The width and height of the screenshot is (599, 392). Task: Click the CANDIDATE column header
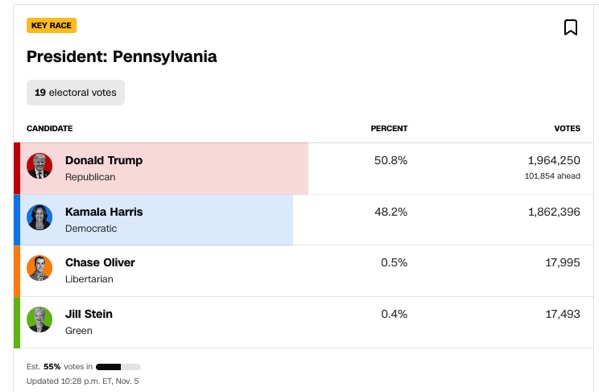[50, 128]
